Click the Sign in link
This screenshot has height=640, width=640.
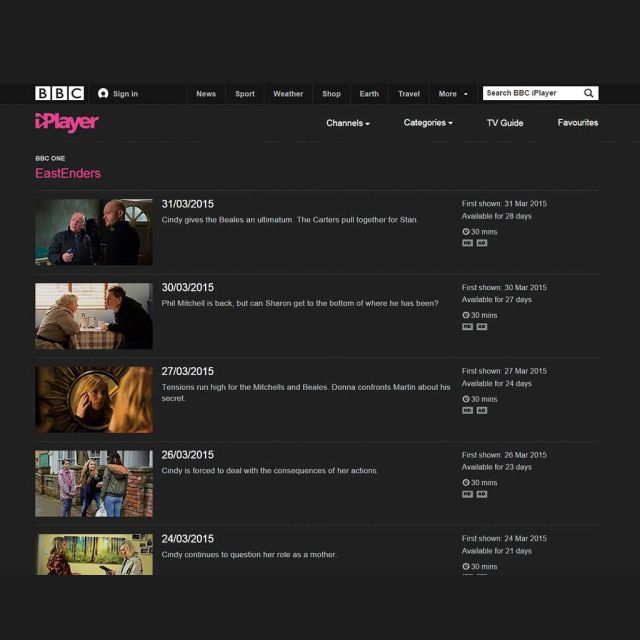[126, 94]
